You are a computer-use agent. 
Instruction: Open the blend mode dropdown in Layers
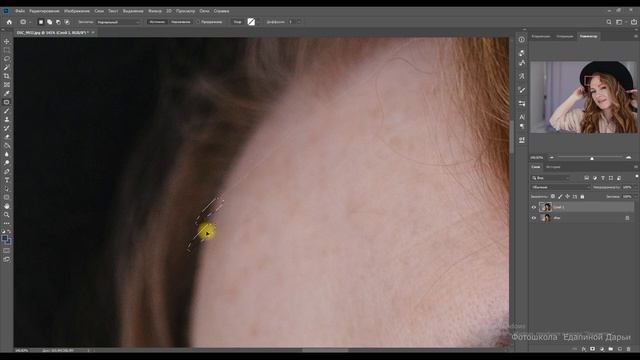560,187
